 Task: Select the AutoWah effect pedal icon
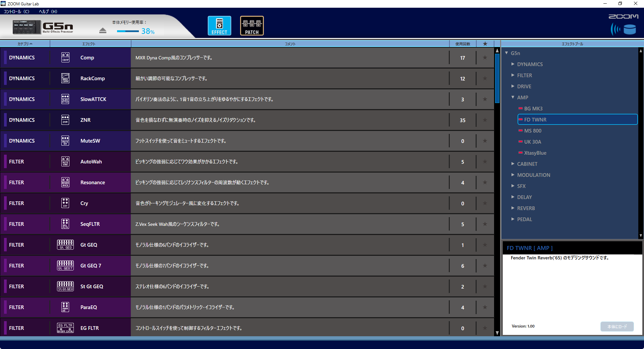pyautogui.click(x=65, y=161)
